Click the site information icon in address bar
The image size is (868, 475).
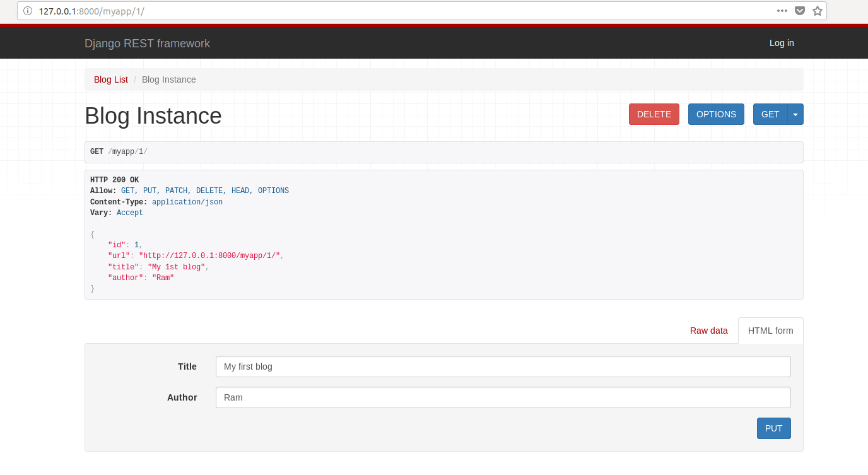(x=28, y=11)
